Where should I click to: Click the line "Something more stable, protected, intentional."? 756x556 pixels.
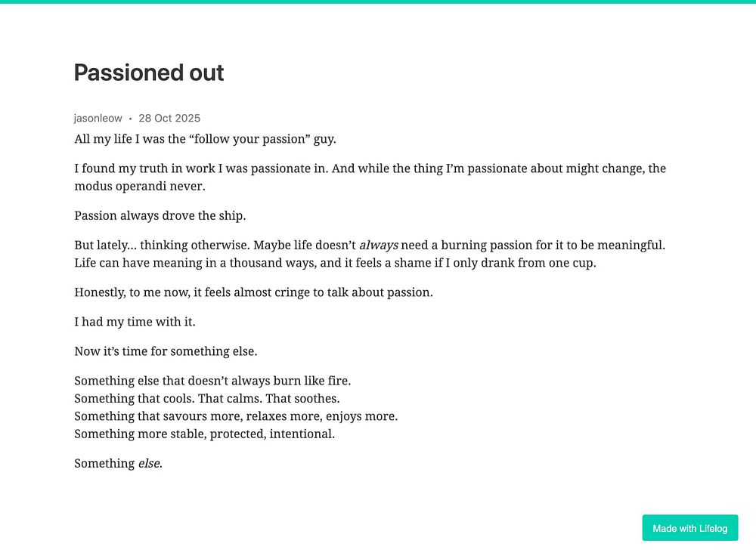(204, 434)
